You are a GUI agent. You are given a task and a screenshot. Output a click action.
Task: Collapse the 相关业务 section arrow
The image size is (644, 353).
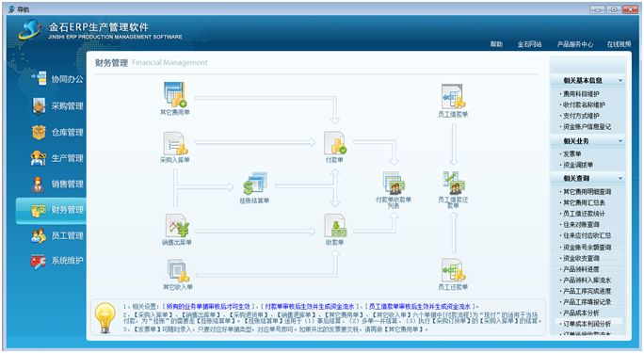click(620, 141)
